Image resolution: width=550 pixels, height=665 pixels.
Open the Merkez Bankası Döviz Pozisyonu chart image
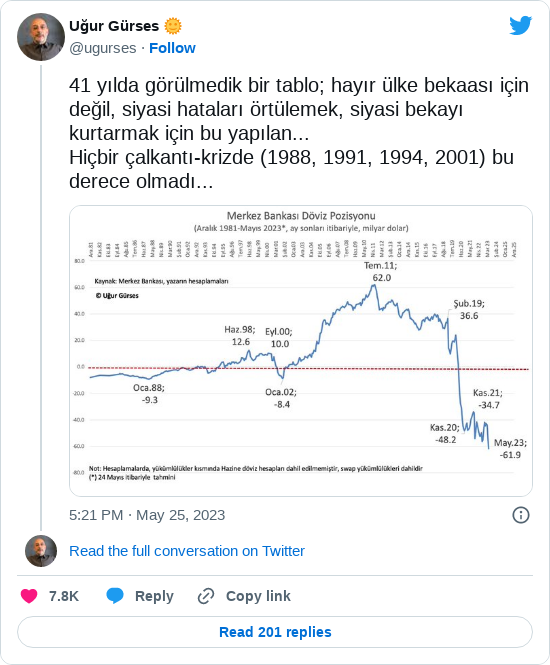301,351
